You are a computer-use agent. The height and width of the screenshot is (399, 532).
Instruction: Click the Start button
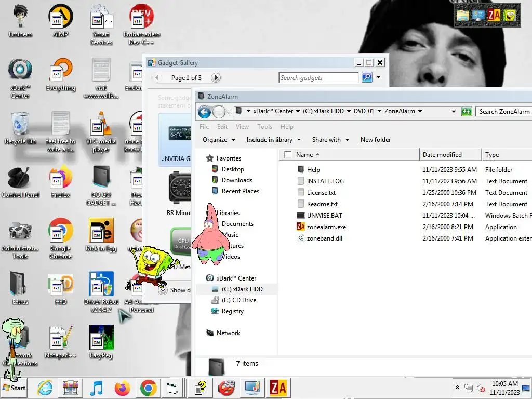coord(14,388)
